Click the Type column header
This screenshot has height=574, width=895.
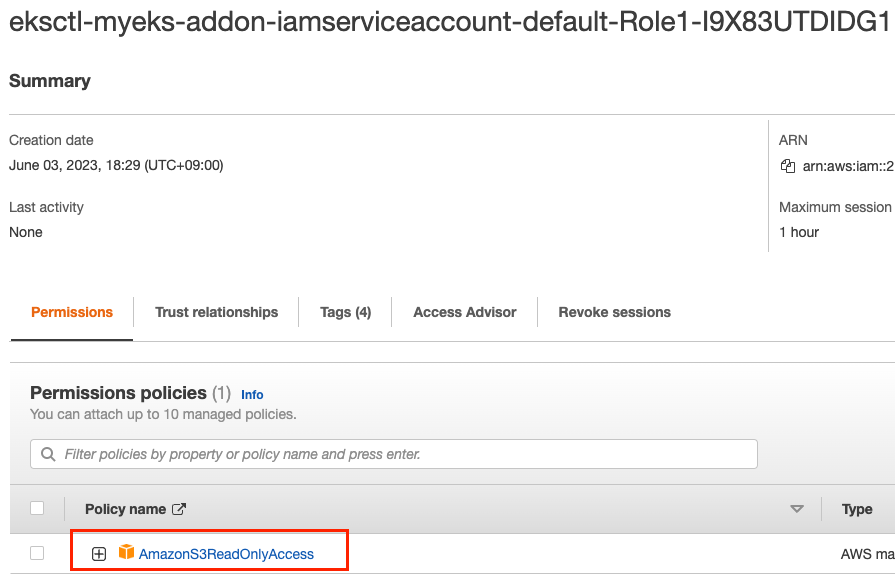tap(857, 509)
